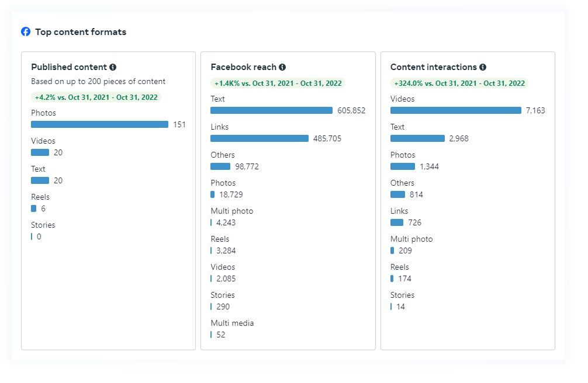Image resolution: width=588 pixels, height=383 pixels.
Task: Click the Photos bar showing 151 published
Action: pos(99,124)
